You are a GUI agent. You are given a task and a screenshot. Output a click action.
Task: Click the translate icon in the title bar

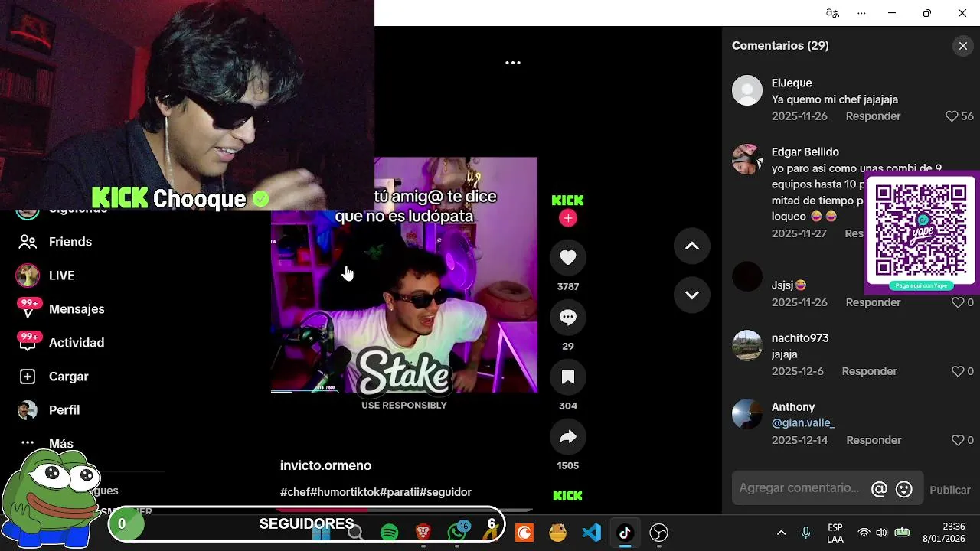point(832,13)
